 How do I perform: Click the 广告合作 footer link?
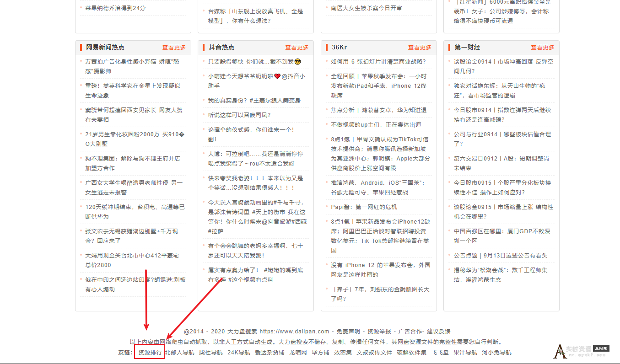[x=410, y=332]
